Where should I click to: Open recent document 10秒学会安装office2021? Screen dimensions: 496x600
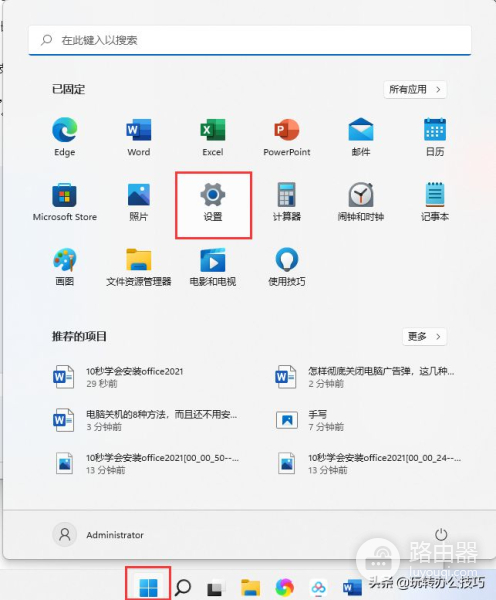coord(119,377)
